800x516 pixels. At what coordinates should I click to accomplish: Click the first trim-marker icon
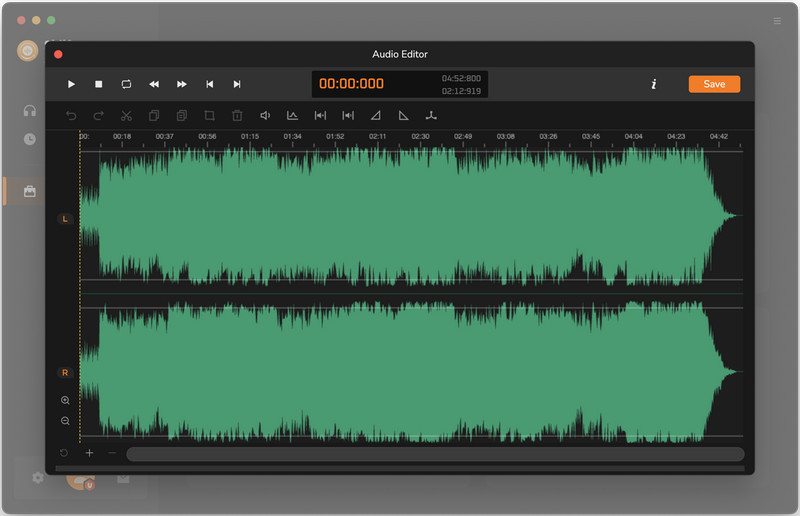320,116
